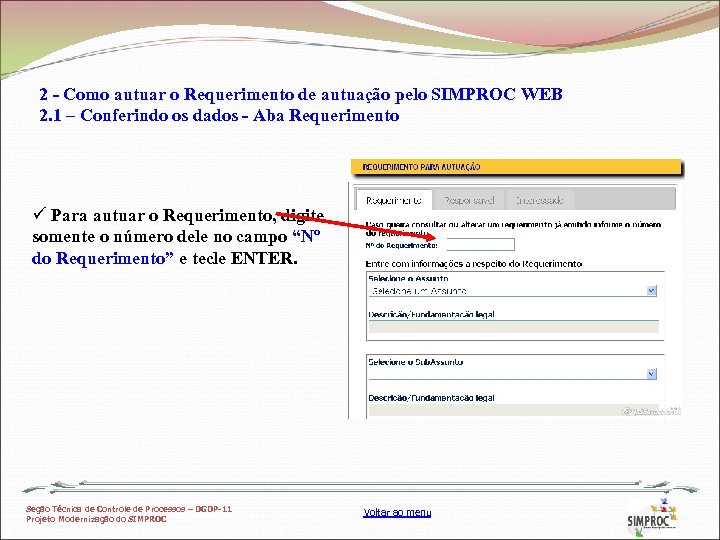This screenshot has width=720, height=540.
Task: Click the 'Selecione o SubAssunto' label
Action: 416,362
